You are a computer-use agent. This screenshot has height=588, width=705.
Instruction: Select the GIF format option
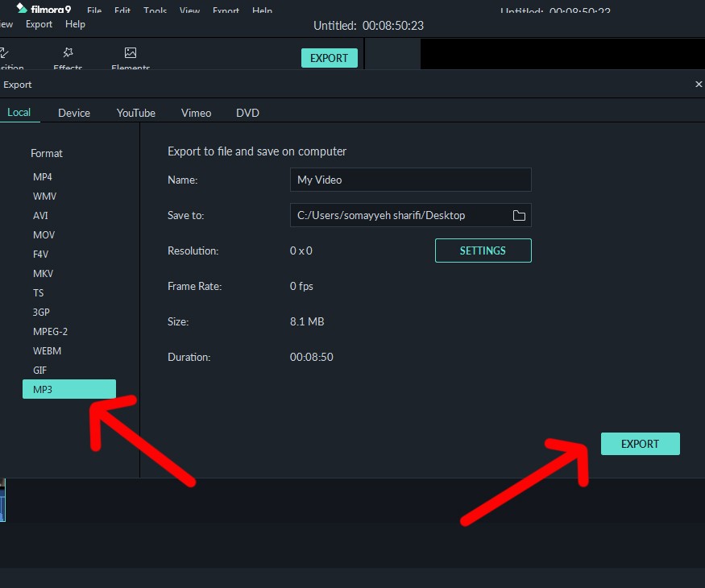(40, 371)
